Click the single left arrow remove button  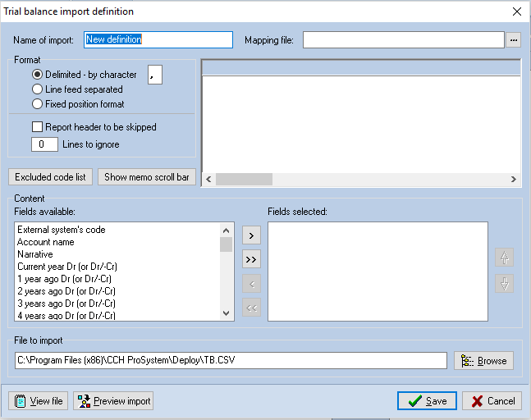[x=251, y=284]
